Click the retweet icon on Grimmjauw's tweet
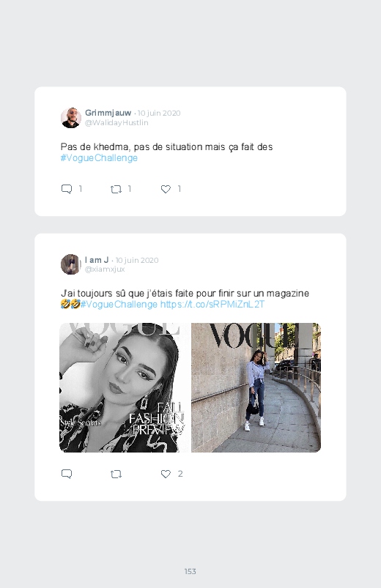Image resolution: width=381 pixels, height=588 pixels. [116, 190]
